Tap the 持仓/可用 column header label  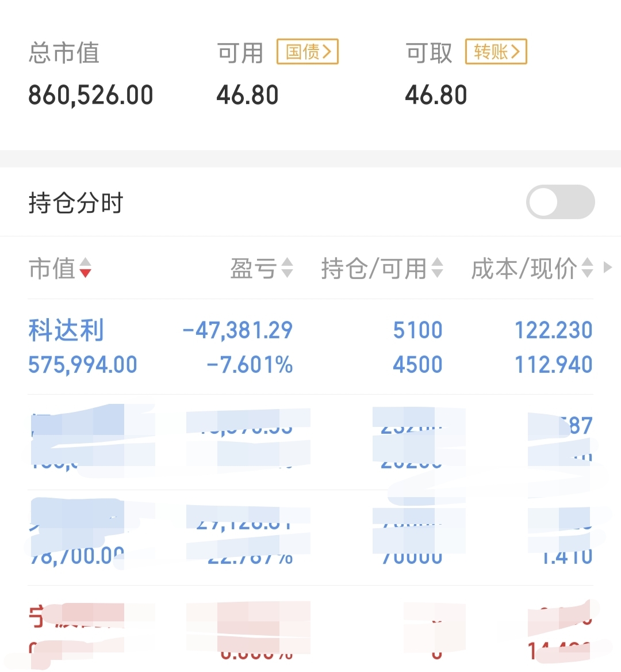[374, 269]
